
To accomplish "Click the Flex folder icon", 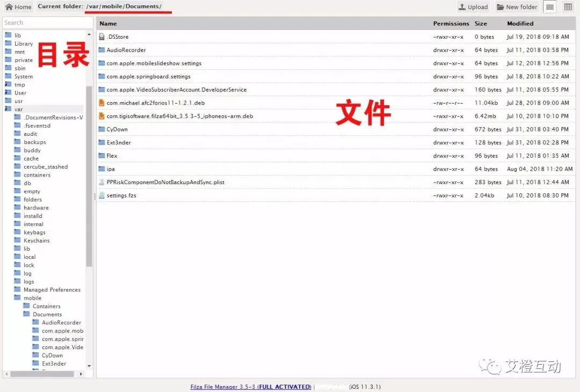I will [102, 156].
